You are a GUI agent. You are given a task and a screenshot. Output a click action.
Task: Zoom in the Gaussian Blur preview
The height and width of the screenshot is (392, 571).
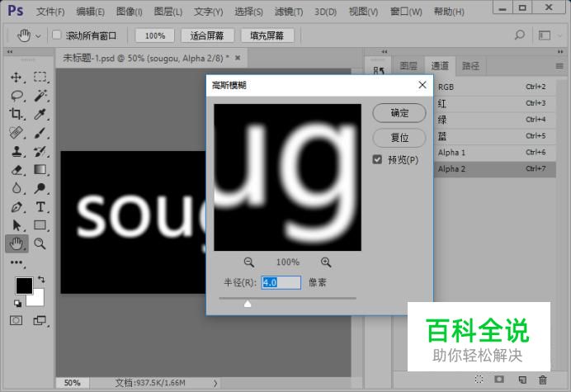click(x=326, y=262)
